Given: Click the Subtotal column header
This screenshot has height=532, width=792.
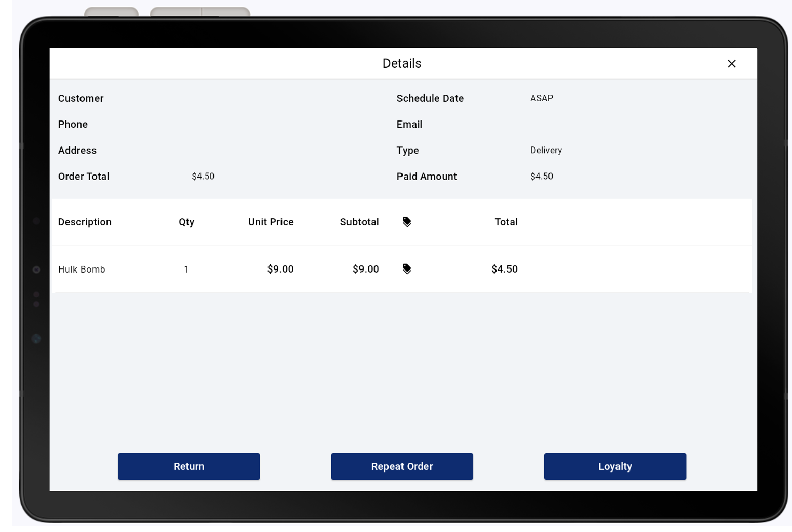Looking at the screenshot, I should (360, 222).
